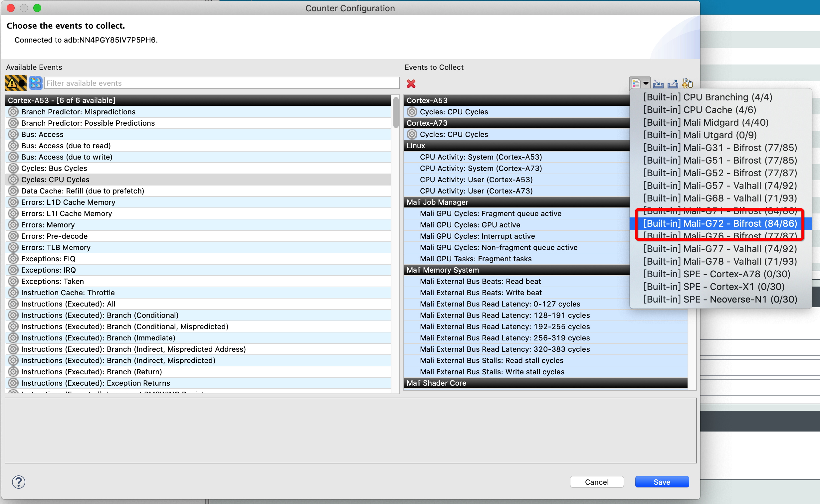Screen dimensions: 820x504
Task: Open the help question mark icon
Action: pyautogui.click(x=19, y=482)
